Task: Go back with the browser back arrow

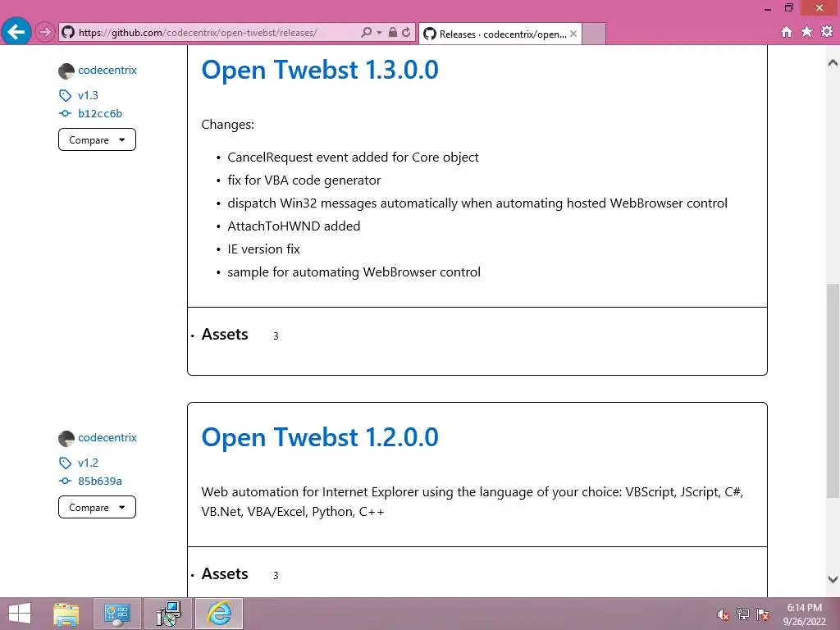Action: click(x=16, y=32)
